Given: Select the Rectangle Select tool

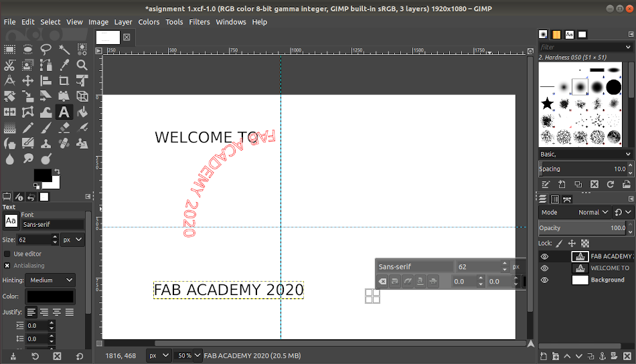Looking at the screenshot, I should click(10, 50).
